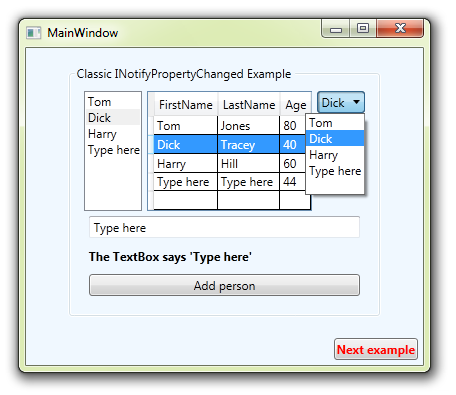Click the Jones cell in the grid
Image resolution: width=456 pixels, height=395 pixels.
point(248,126)
